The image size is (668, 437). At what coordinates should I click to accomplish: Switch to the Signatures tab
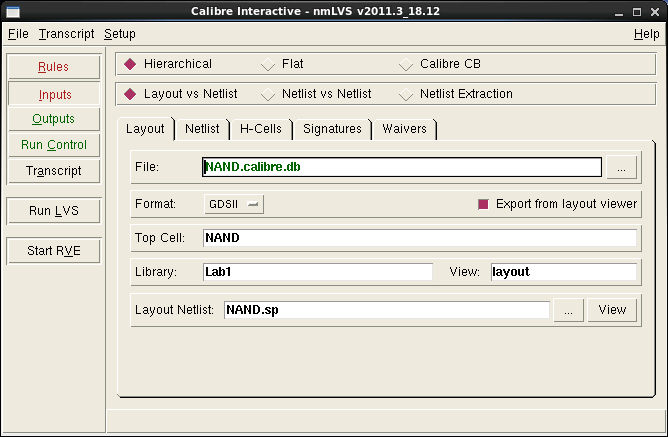click(x=332, y=129)
